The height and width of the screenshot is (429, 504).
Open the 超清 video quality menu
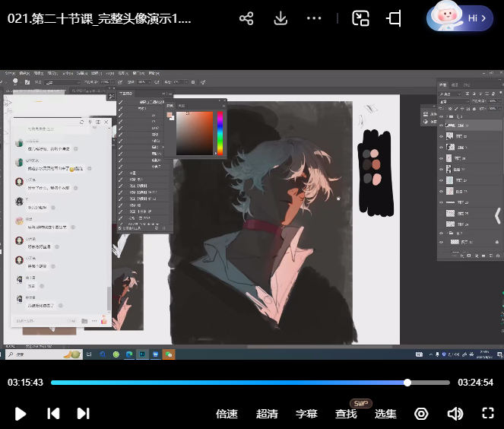(267, 414)
